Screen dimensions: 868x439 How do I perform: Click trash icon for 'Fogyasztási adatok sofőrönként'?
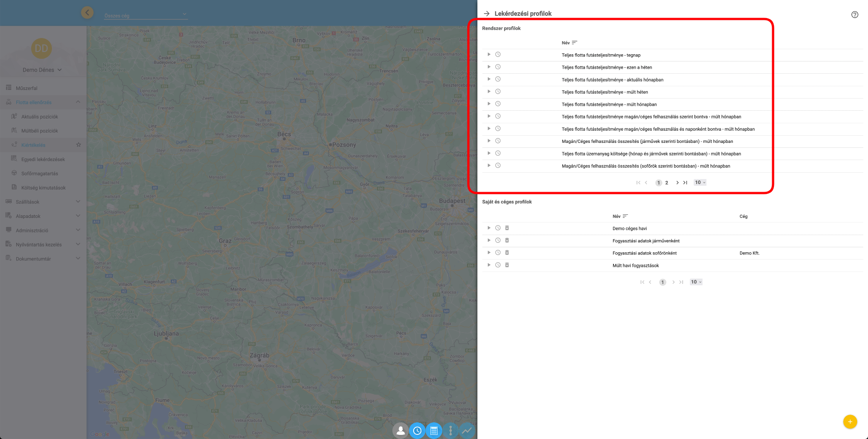point(507,253)
